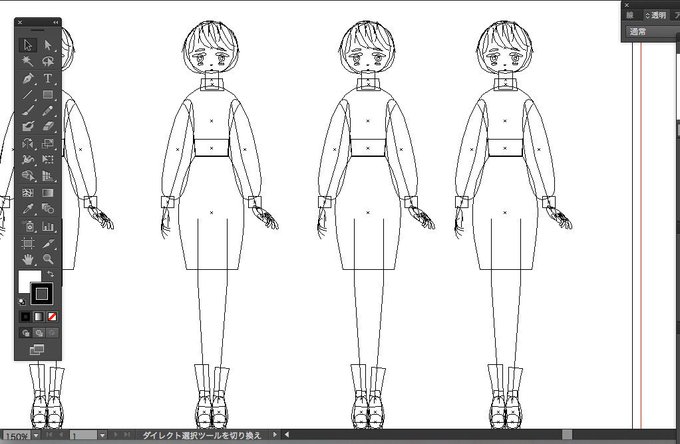Select the Rotate tool
Image resolution: width=680 pixels, height=444 pixels.
(x=28, y=144)
